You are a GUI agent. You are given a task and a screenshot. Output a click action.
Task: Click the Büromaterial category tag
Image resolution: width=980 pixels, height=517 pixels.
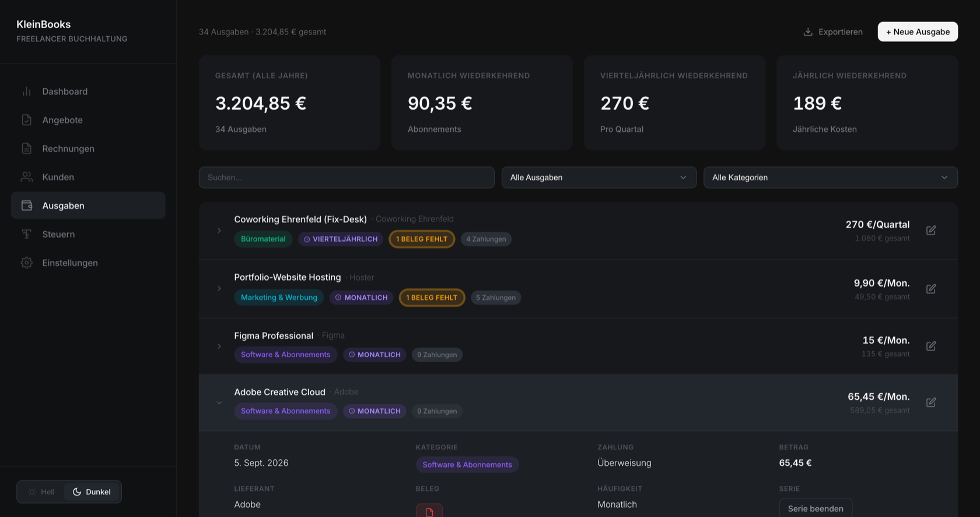(x=263, y=239)
